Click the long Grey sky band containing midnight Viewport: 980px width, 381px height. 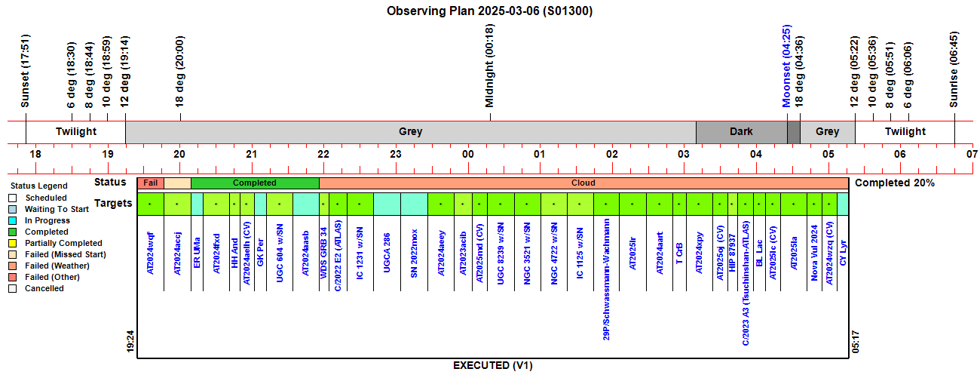point(410,132)
